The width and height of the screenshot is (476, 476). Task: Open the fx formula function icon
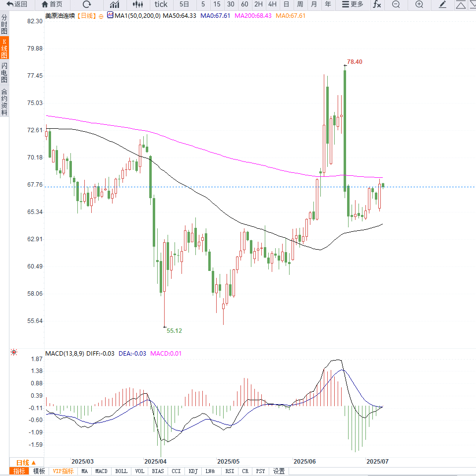pos(377,4)
